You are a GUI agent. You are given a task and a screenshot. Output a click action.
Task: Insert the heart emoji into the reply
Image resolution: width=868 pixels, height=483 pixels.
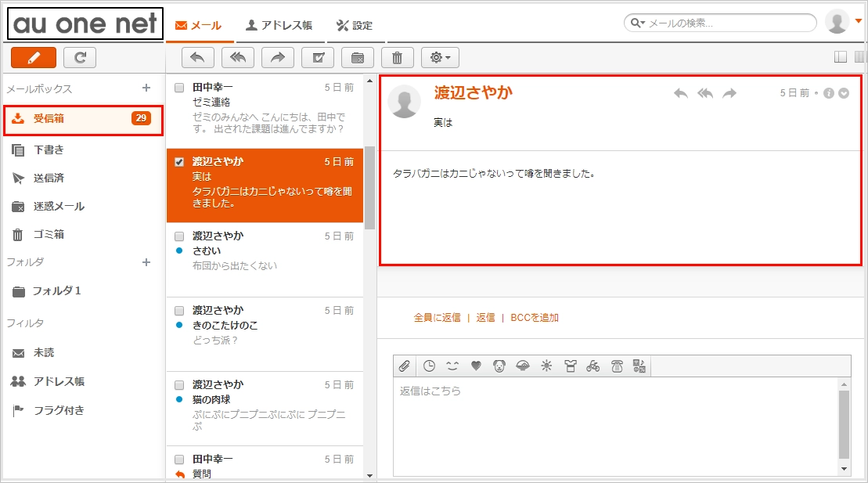coord(476,365)
